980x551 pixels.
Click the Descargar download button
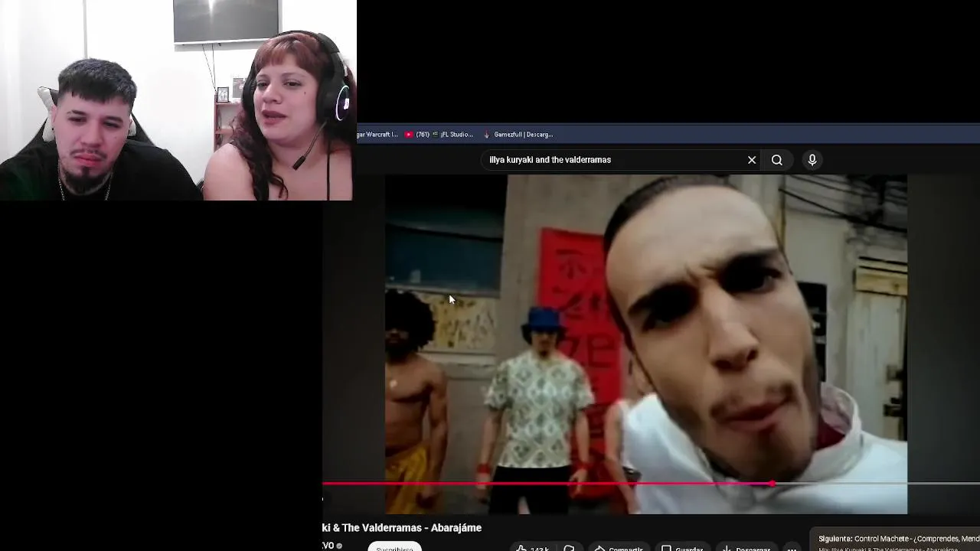coord(746,548)
